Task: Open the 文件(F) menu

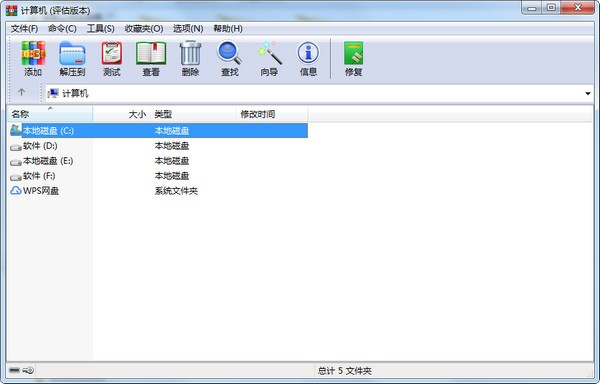Action: 24,29
